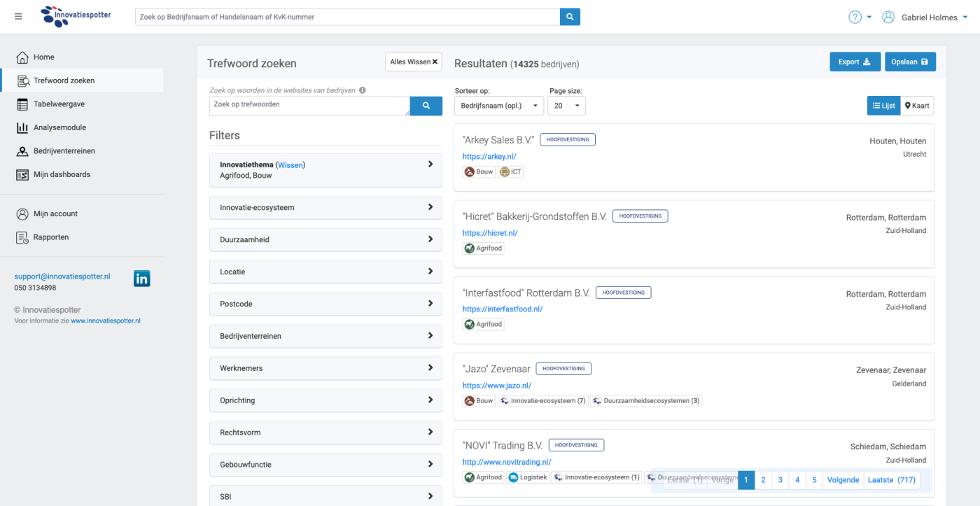Click the keyword search magnifier button
Screen dimensions: 980x506
pos(426,106)
